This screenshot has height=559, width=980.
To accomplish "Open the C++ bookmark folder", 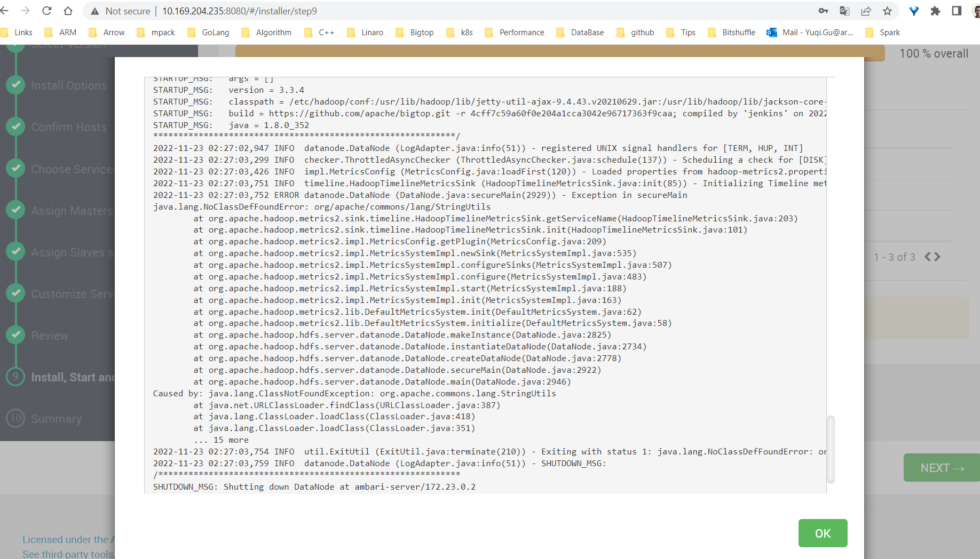I will tap(319, 33).
